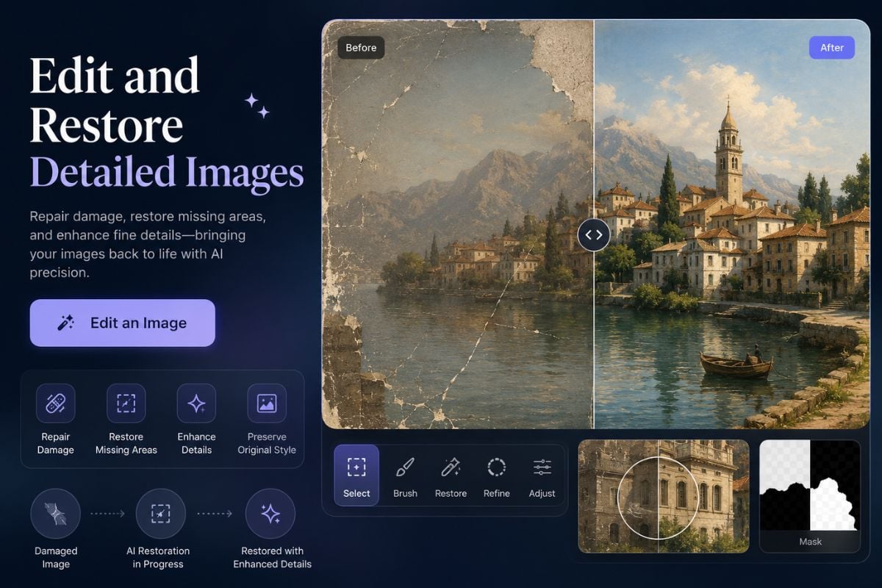Click the After label badge
The image size is (882, 588).
pyautogui.click(x=832, y=48)
